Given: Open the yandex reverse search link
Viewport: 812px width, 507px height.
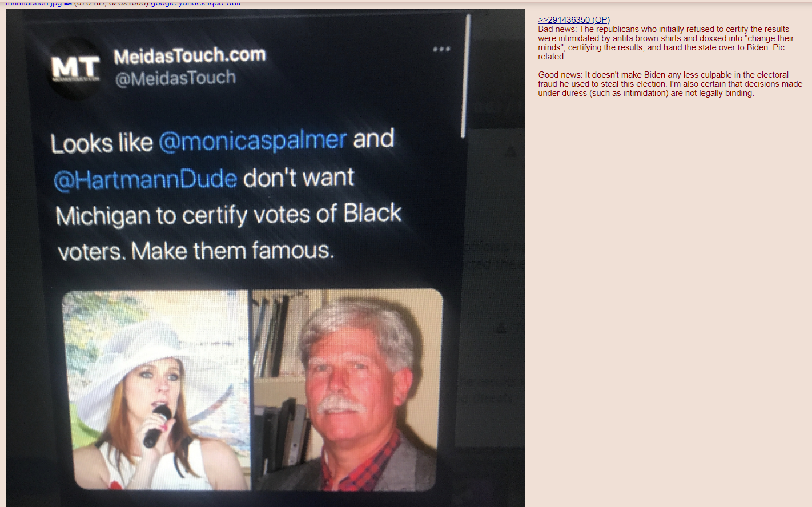Looking at the screenshot, I should tap(192, 3).
